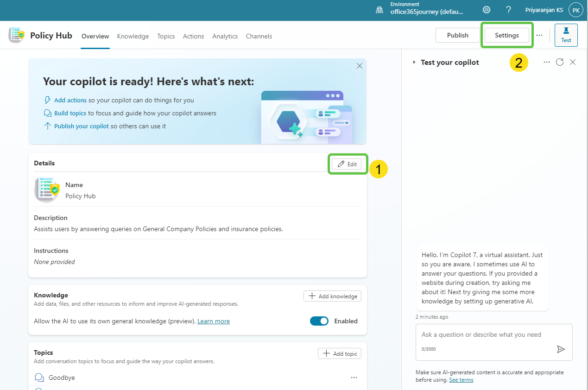The height and width of the screenshot is (390, 588).
Task: Click the Publish button
Action: [457, 35]
